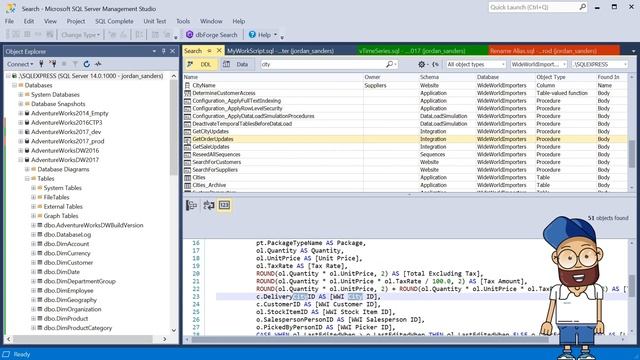The height and width of the screenshot is (360, 640).
Task: Open the Quick Launch search icon
Action: (x=582, y=7)
